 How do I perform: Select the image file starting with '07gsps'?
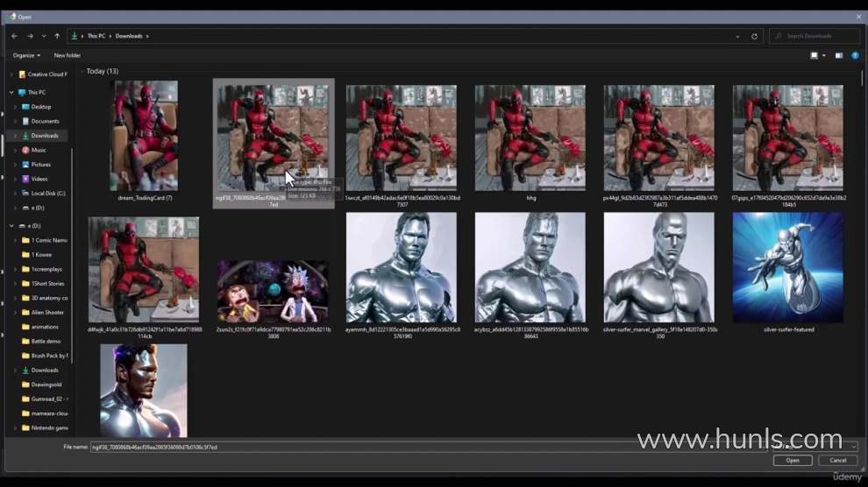click(787, 138)
